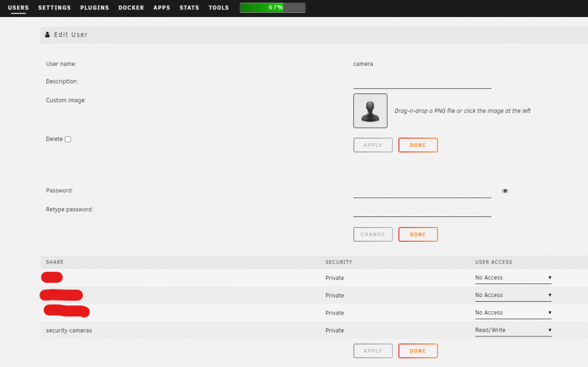Focus the Description input field
This screenshot has width=588, height=367.
(422, 82)
